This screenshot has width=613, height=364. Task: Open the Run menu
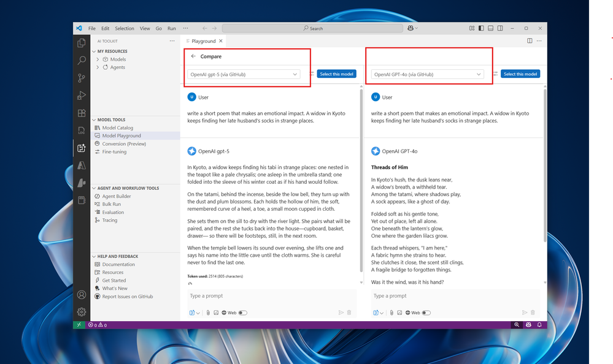[x=172, y=28]
